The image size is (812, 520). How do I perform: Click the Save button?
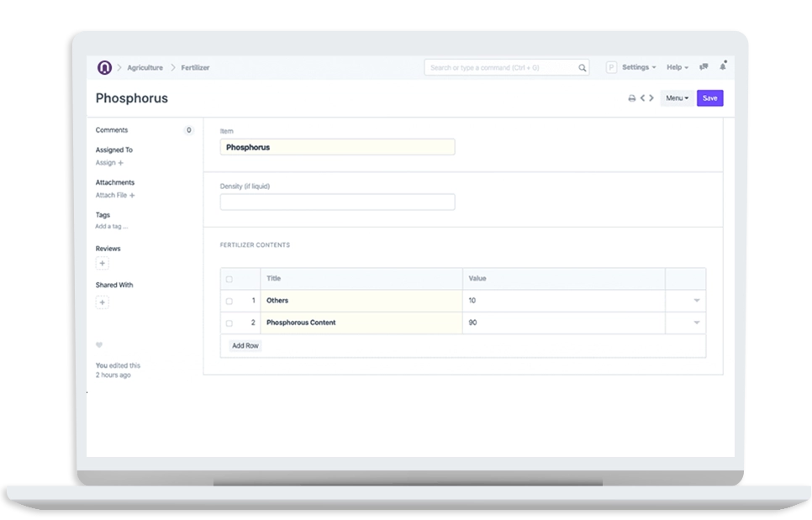709,98
